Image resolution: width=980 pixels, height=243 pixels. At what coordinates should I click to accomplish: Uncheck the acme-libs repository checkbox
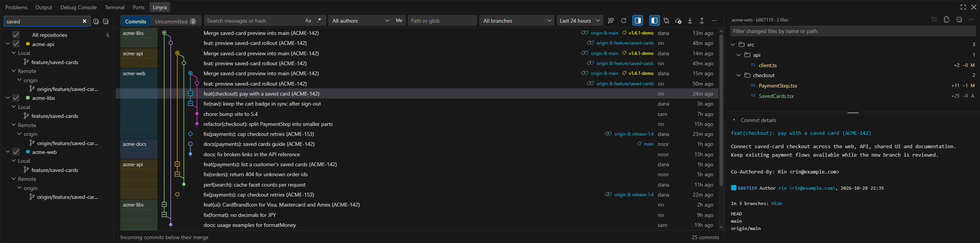coord(16,98)
